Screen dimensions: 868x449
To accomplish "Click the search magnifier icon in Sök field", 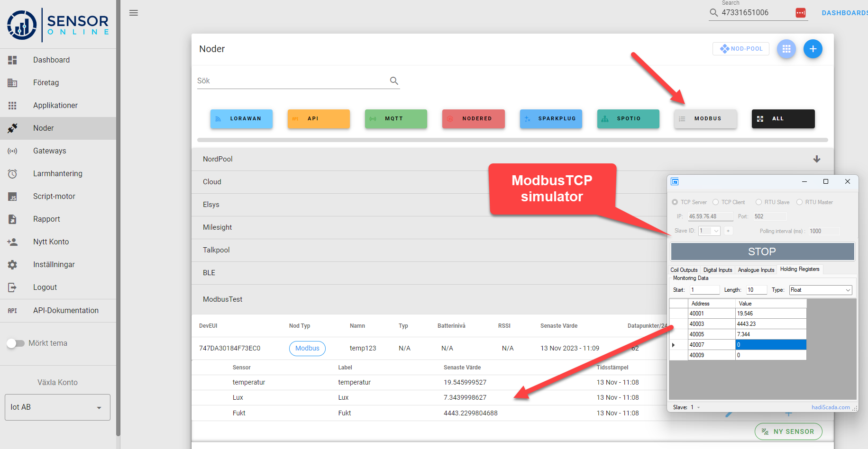I will 394,81.
